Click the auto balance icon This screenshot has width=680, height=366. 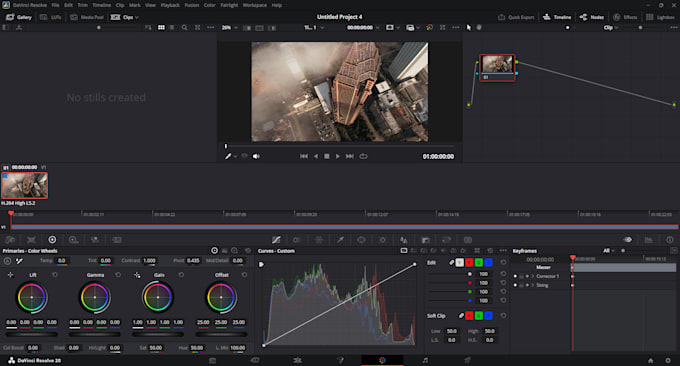coord(7,261)
